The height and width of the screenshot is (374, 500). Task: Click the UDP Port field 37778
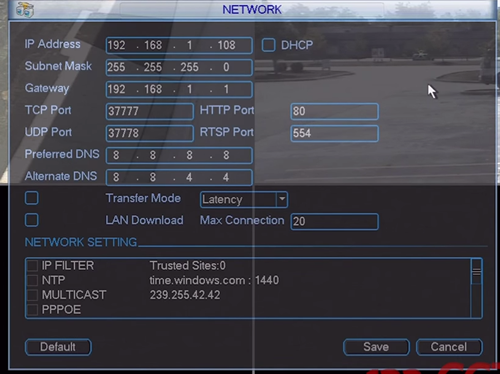(150, 133)
